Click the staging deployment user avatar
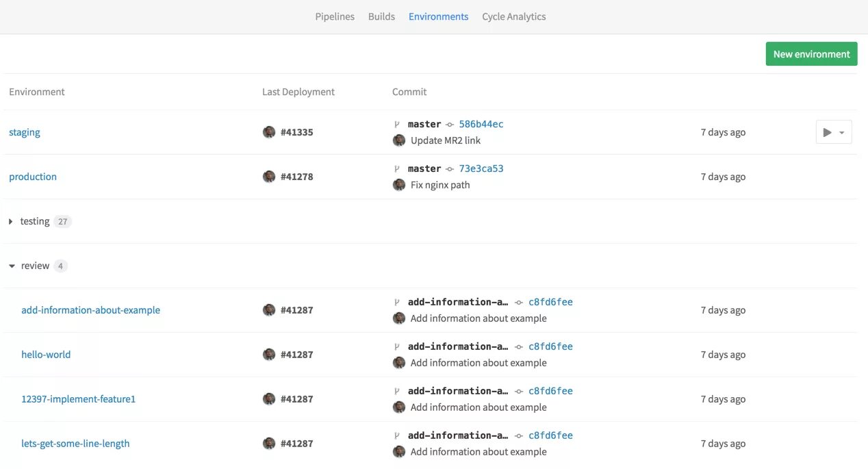 point(269,132)
